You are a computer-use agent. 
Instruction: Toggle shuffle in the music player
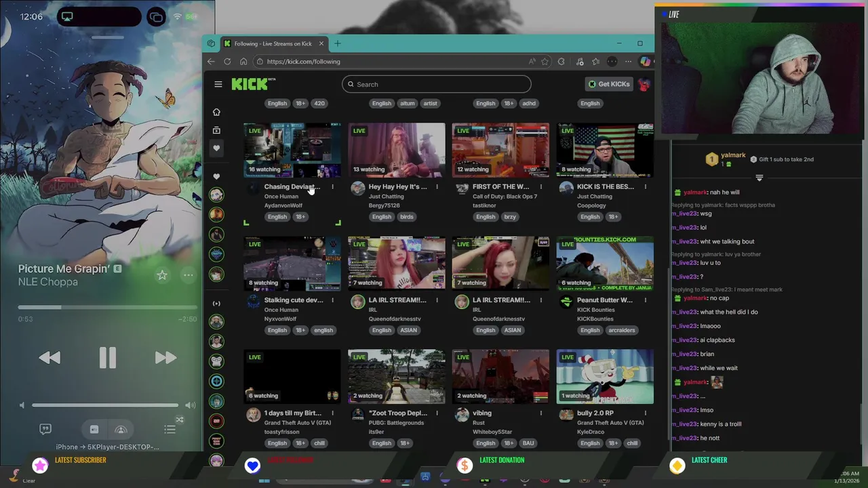tap(180, 420)
